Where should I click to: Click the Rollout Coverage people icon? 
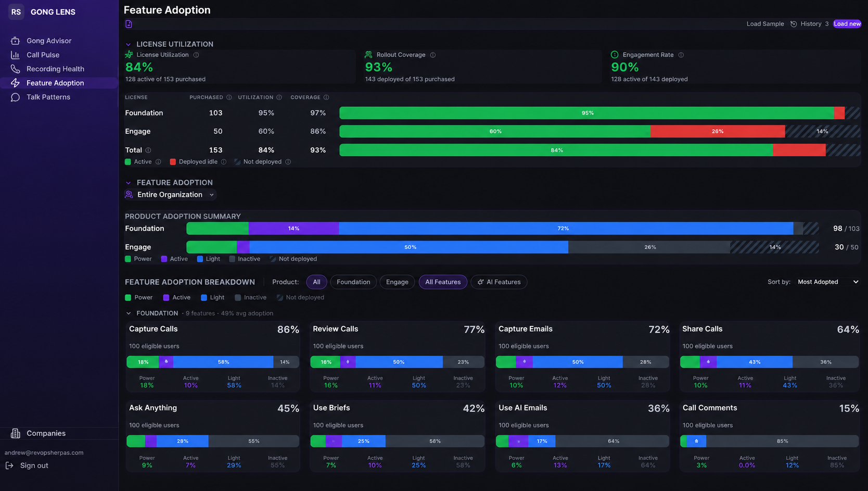pyautogui.click(x=368, y=55)
